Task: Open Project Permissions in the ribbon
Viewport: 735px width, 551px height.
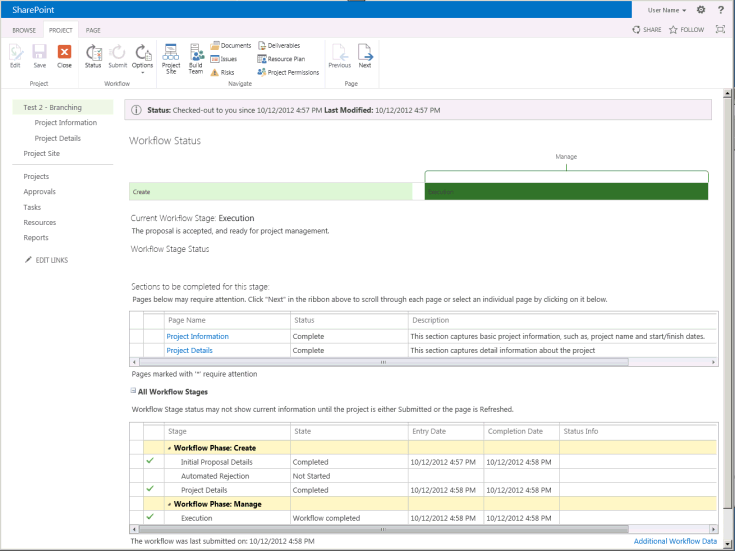Action: point(286,72)
